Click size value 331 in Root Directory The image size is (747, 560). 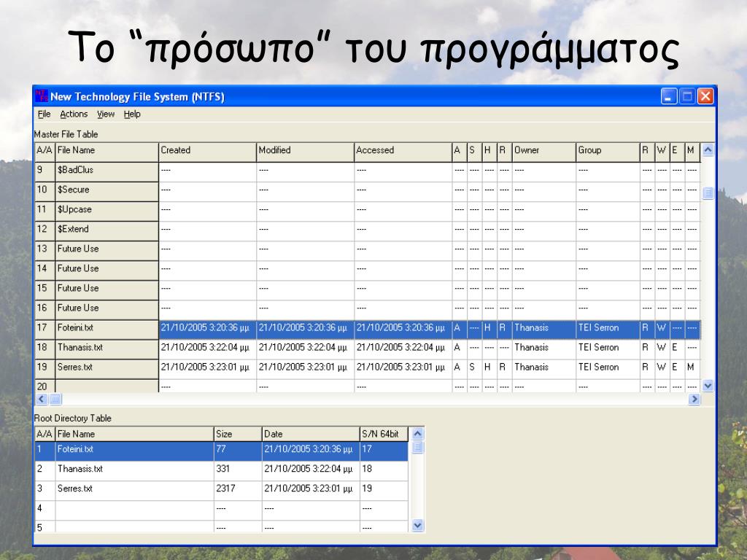(237, 470)
